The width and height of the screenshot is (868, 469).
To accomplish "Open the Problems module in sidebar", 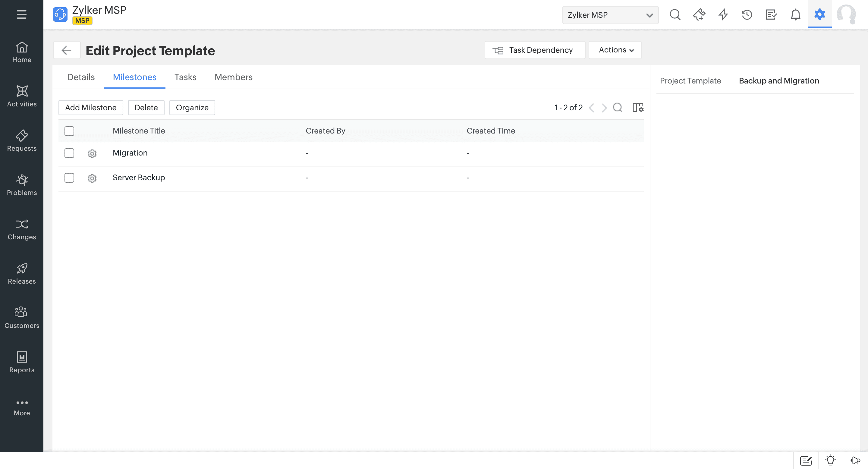I will coord(22,185).
